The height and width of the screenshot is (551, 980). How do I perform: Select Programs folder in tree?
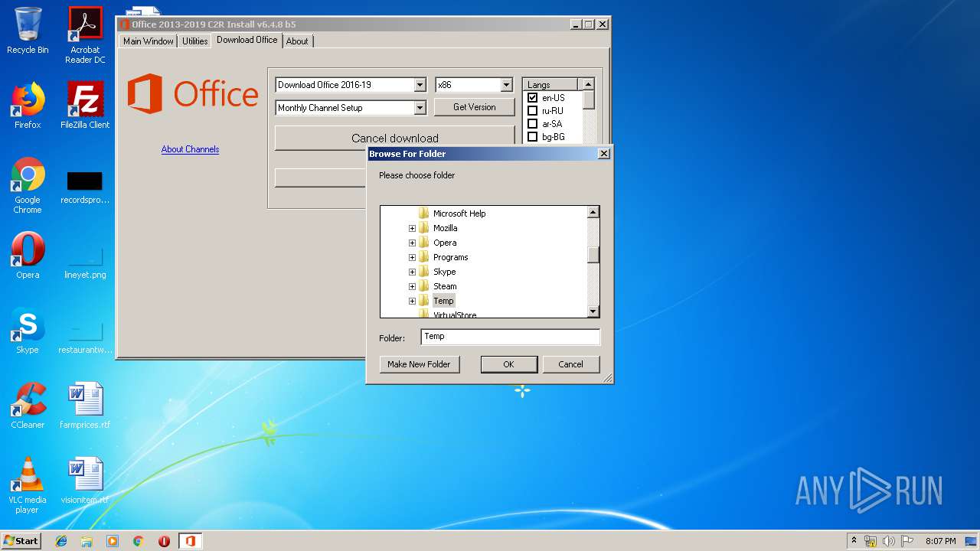450,257
